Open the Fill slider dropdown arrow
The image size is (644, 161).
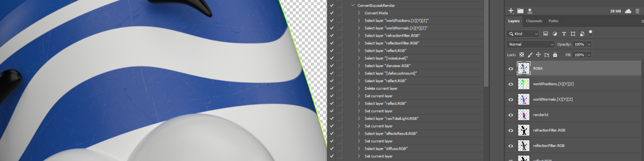(589, 55)
